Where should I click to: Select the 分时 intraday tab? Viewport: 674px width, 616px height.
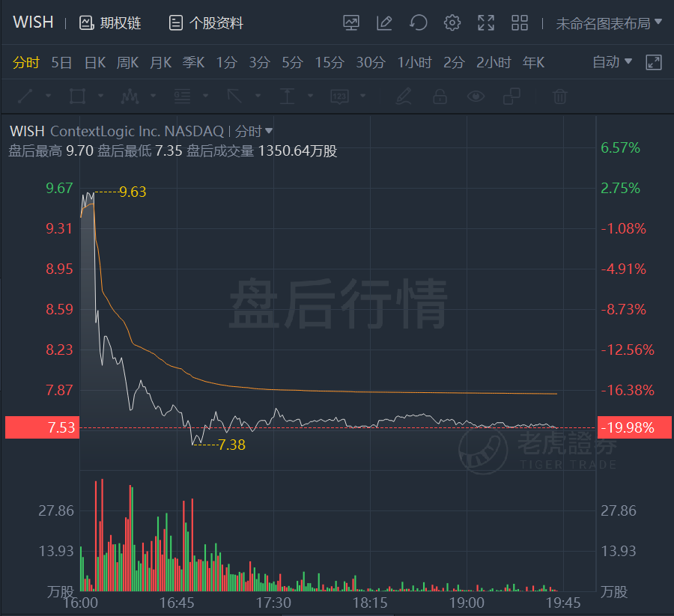coord(25,63)
